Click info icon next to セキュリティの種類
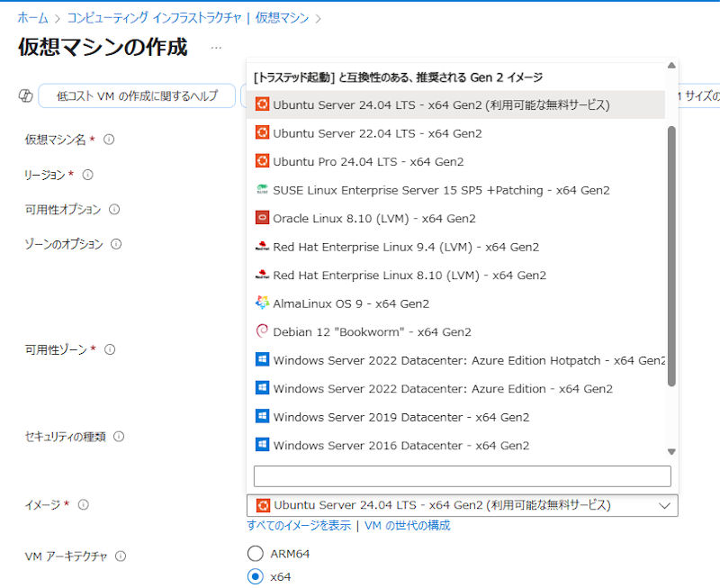The image size is (720, 588). pyautogui.click(x=119, y=437)
